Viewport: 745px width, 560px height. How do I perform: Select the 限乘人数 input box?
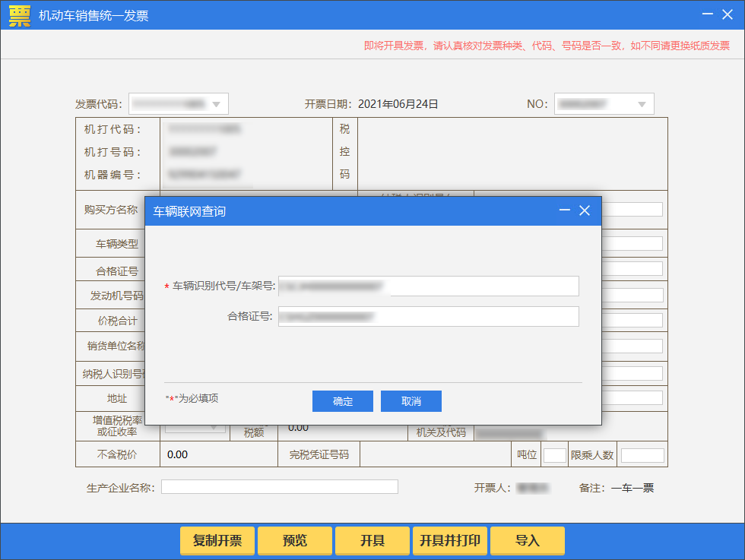642,455
